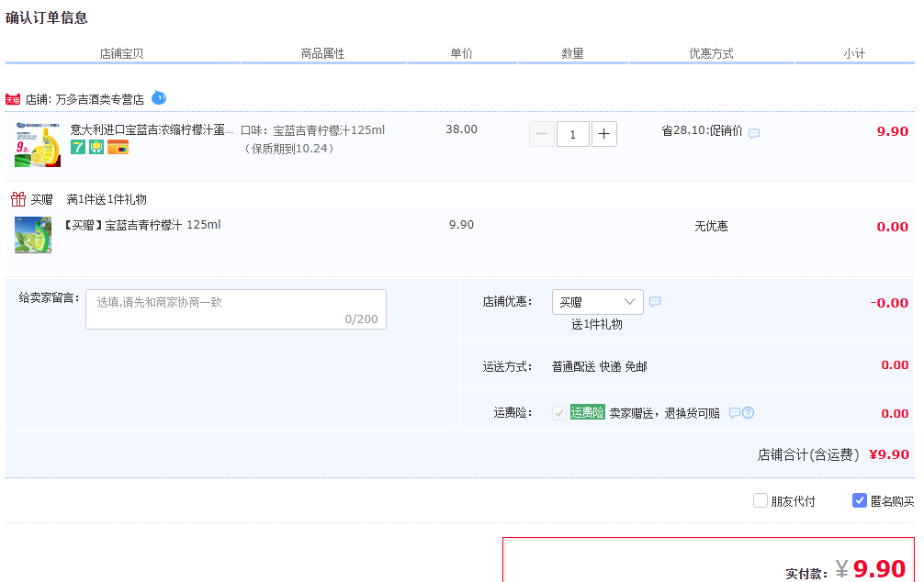This screenshot has width=924, height=582.
Task: Click the green 运费险 tag
Action: pyautogui.click(x=588, y=412)
